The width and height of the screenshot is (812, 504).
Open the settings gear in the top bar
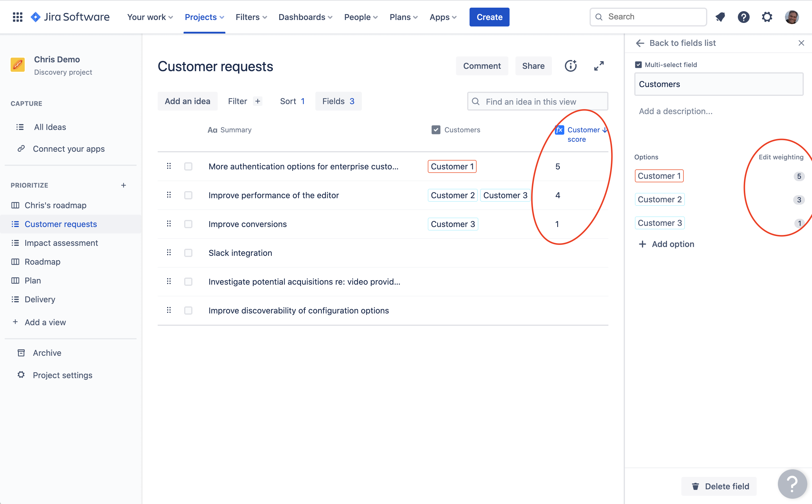[767, 17]
